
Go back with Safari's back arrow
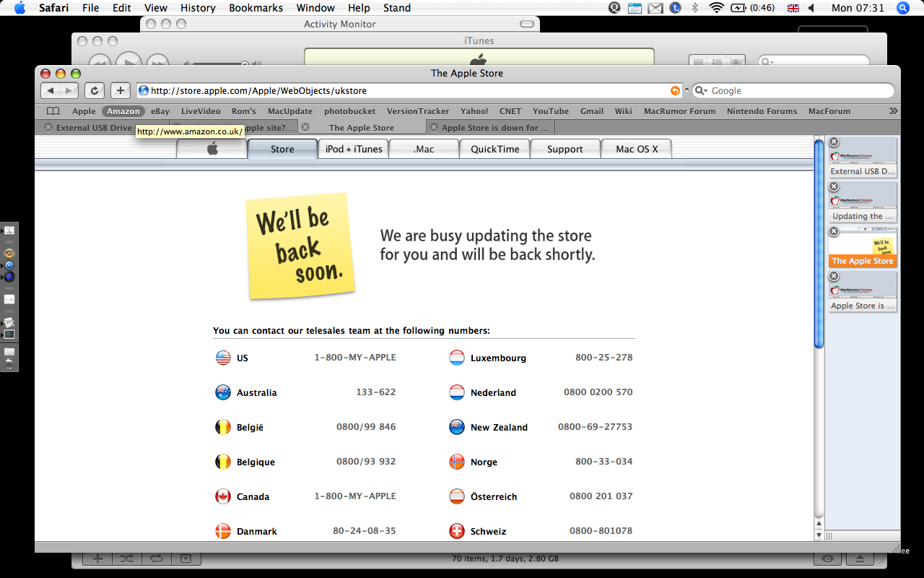(51, 90)
